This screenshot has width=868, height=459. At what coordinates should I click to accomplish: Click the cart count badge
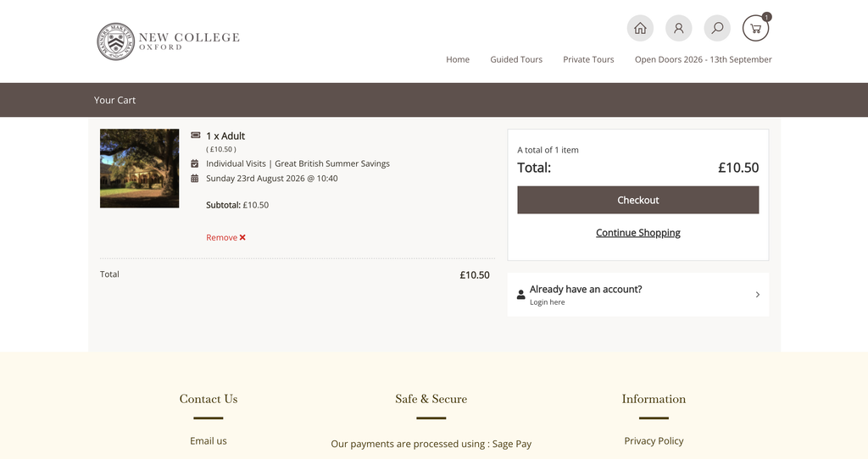(x=766, y=17)
